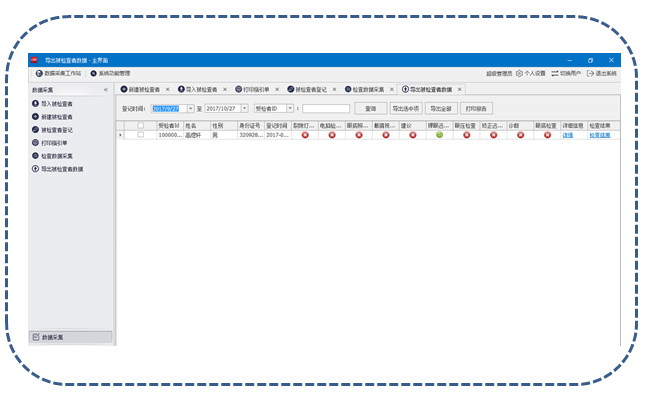The height and width of the screenshot is (395, 647).
Task: Collapse the 数据采集 sidebar with chevron
Action: (x=106, y=90)
